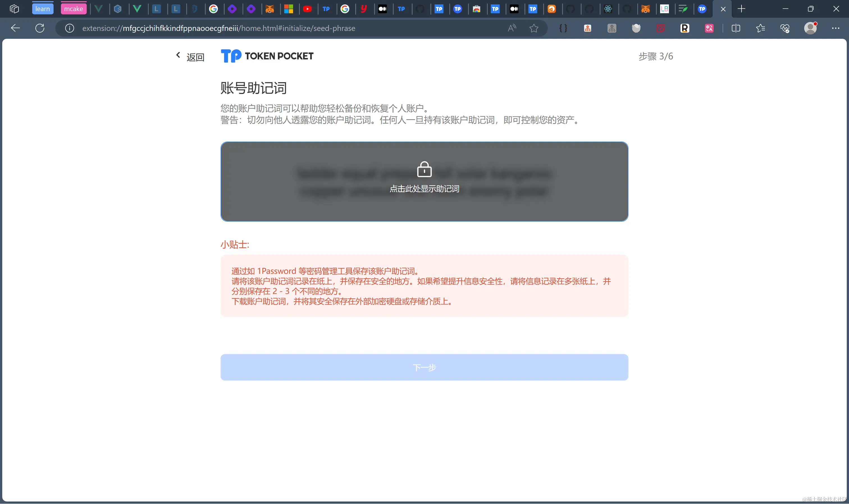The image size is (849, 504).
Task: Open browser settings and more menu
Action: coord(836,28)
